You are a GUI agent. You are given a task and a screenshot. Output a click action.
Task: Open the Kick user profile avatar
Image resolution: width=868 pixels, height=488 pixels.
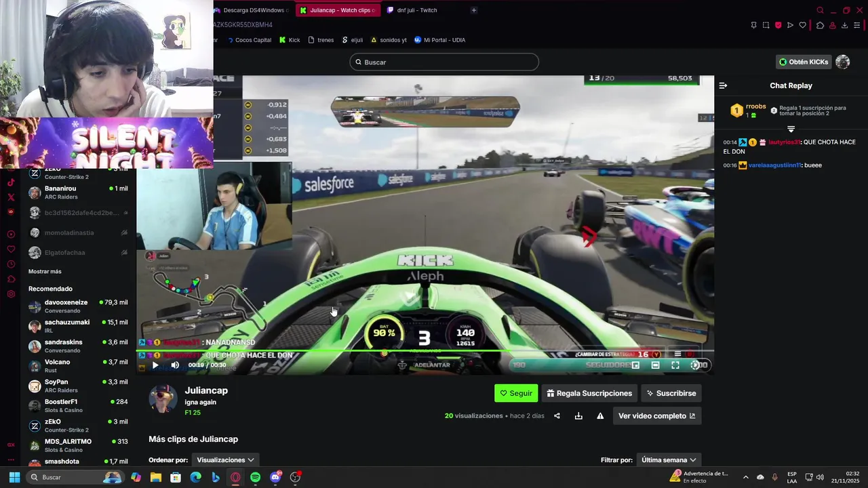[843, 62]
